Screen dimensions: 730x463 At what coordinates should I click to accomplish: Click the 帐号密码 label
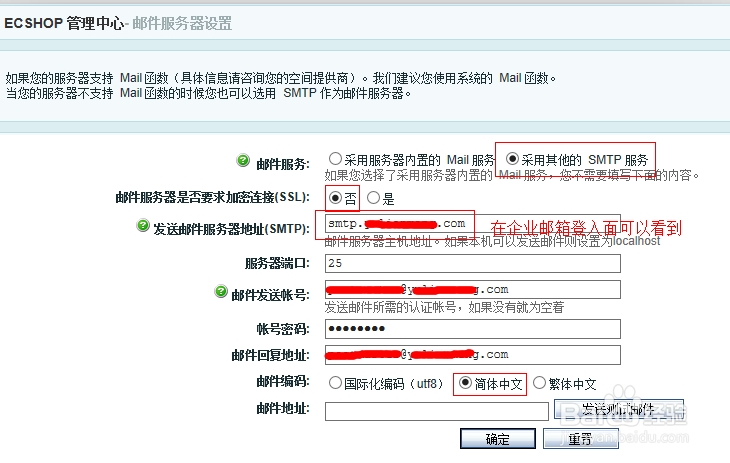tap(283, 329)
